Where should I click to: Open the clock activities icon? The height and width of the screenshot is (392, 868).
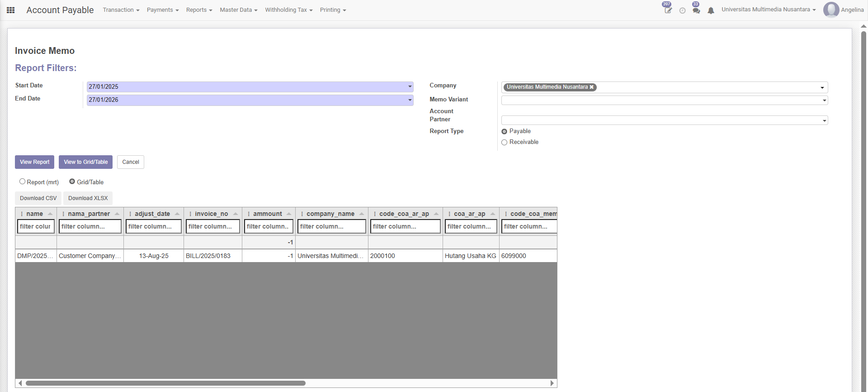point(682,10)
